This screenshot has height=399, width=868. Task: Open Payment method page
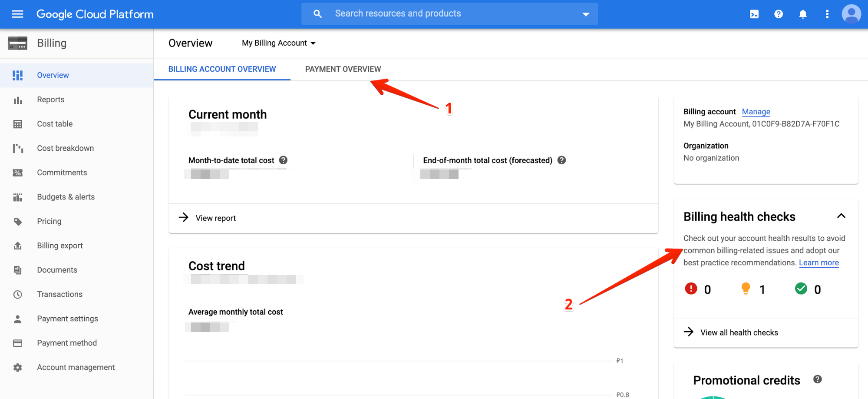(x=76, y=343)
